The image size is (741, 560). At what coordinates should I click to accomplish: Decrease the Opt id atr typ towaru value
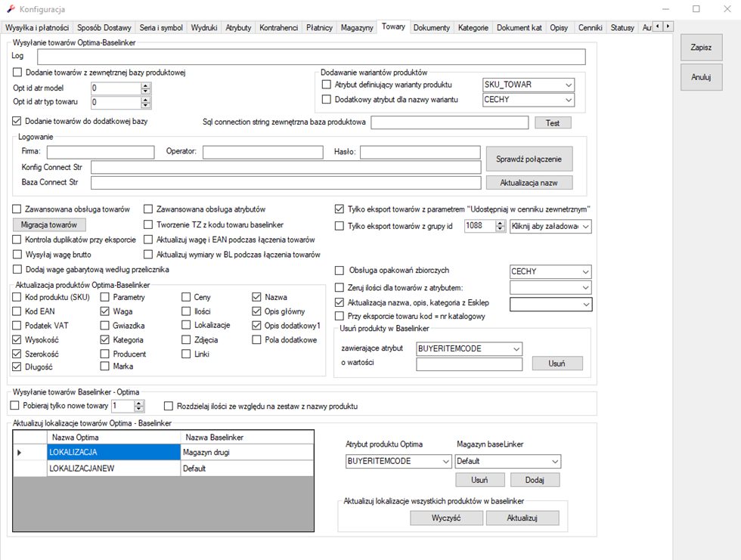coord(145,104)
